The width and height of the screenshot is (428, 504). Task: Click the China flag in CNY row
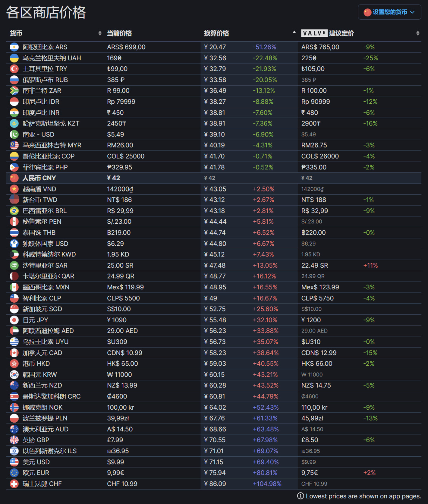pyautogui.click(x=14, y=178)
